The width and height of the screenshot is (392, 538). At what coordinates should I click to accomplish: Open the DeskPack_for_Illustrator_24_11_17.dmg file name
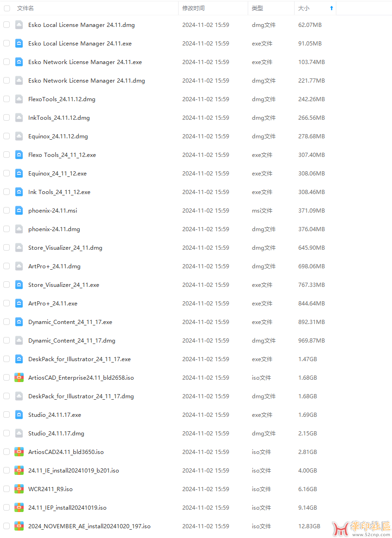pos(81,396)
